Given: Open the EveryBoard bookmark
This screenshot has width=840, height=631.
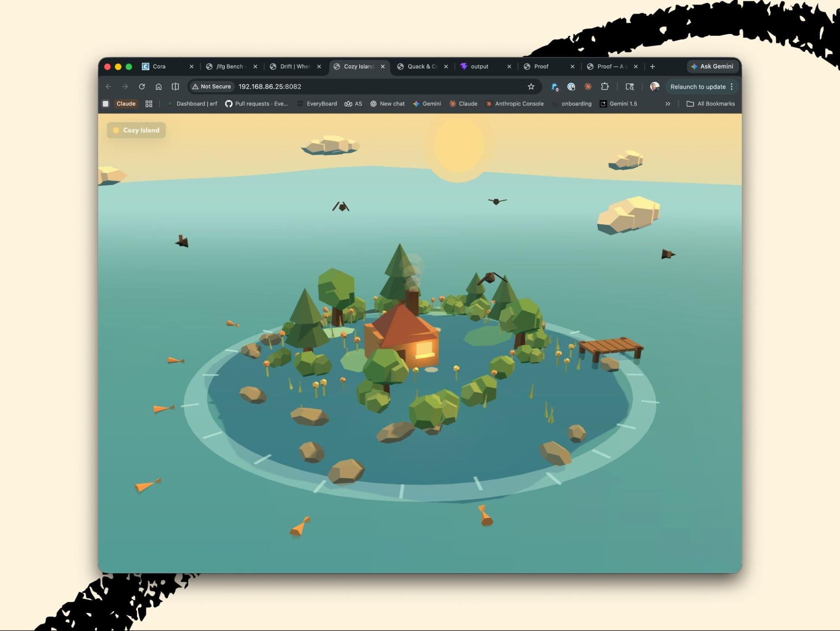Looking at the screenshot, I should tap(317, 104).
